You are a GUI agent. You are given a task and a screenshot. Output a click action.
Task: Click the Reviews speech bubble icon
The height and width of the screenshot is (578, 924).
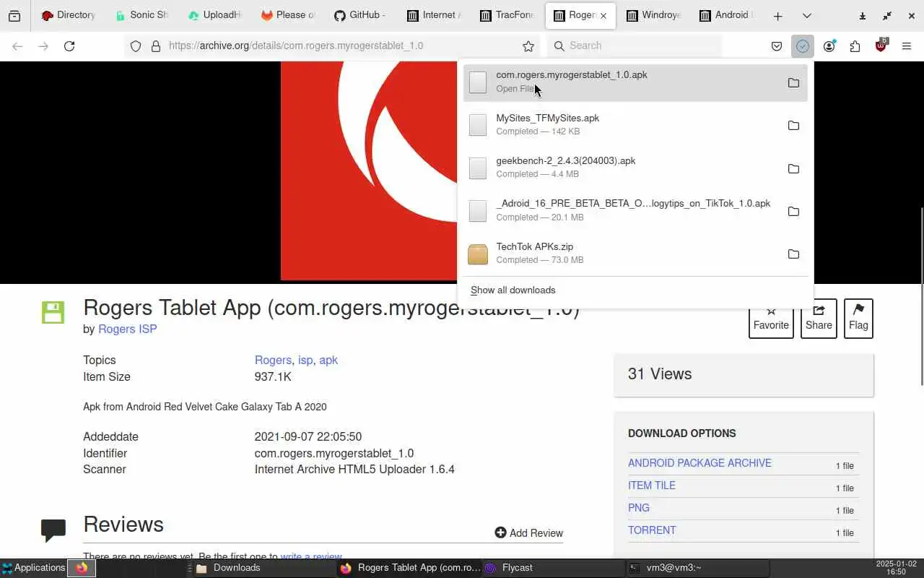tap(53, 530)
